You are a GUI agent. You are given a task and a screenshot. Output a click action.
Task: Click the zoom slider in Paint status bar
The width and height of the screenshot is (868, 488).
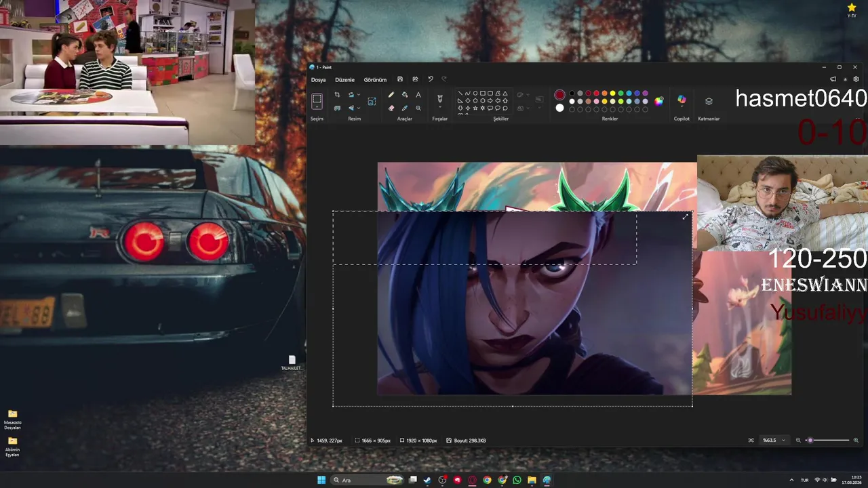point(827,441)
